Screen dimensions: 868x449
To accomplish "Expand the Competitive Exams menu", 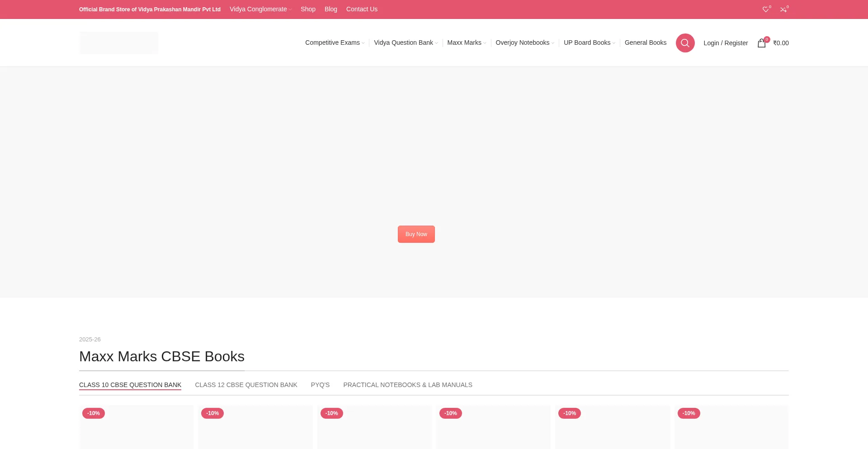I will (x=333, y=43).
